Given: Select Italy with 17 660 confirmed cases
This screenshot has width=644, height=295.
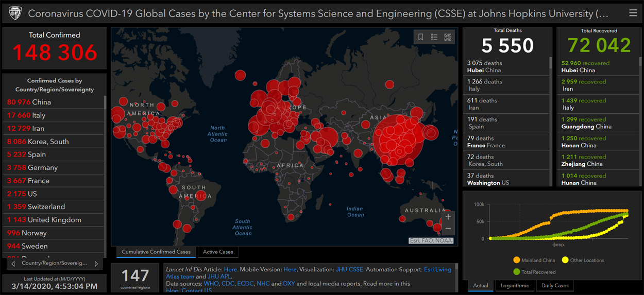Looking at the screenshot, I should coord(53,115).
